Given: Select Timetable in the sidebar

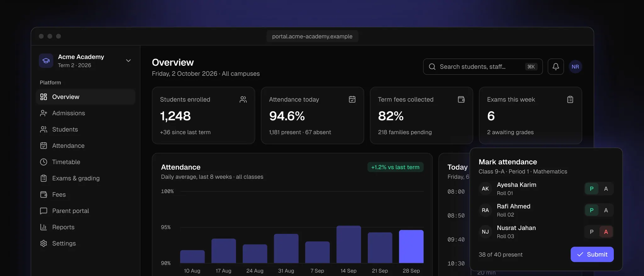Looking at the screenshot, I should [86, 162].
